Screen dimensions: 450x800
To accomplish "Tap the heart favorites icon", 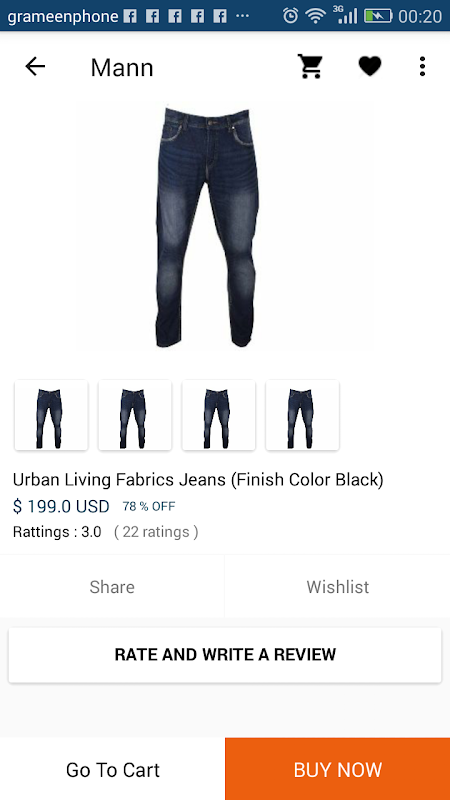I will [x=370, y=66].
